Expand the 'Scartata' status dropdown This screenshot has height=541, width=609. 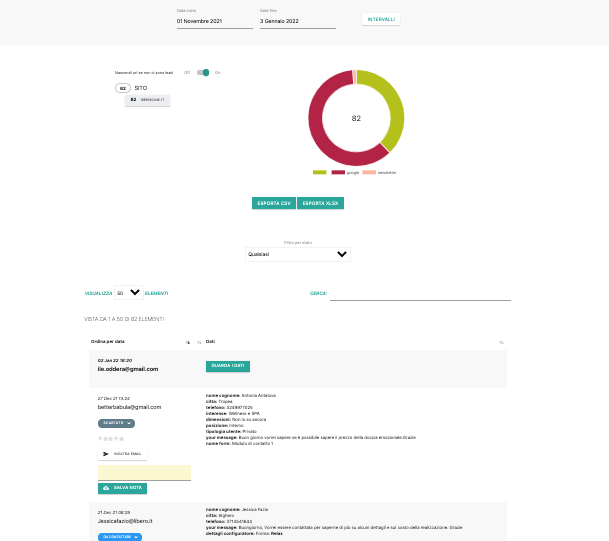point(117,423)
